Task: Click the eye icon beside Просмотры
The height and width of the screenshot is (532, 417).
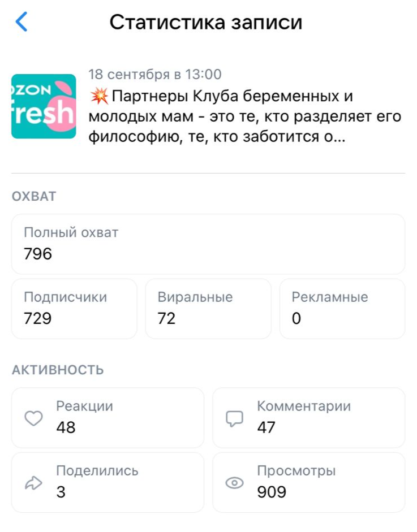Action: (x=234, y=482)
